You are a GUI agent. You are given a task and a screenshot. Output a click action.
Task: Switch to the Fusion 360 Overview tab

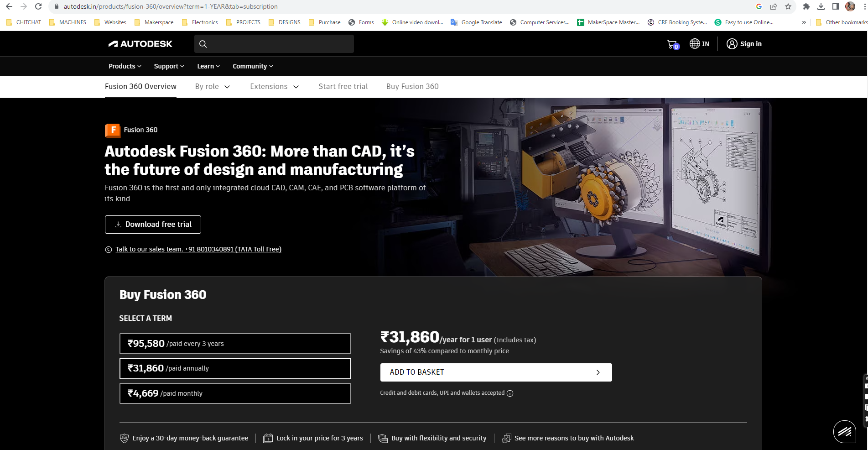pyautogui.click(x=140, y=87)
